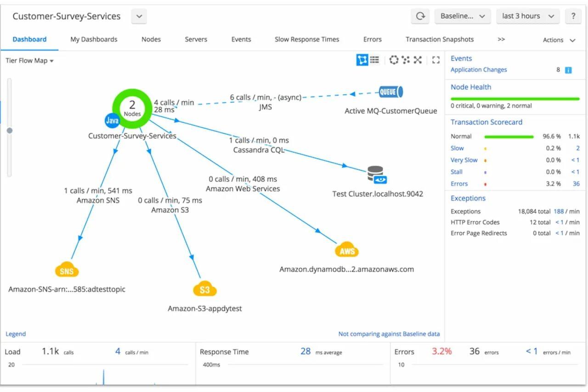This screenshot has width=588, height=392.
Task: Click the Java badge icon
Action: point(112,121)
